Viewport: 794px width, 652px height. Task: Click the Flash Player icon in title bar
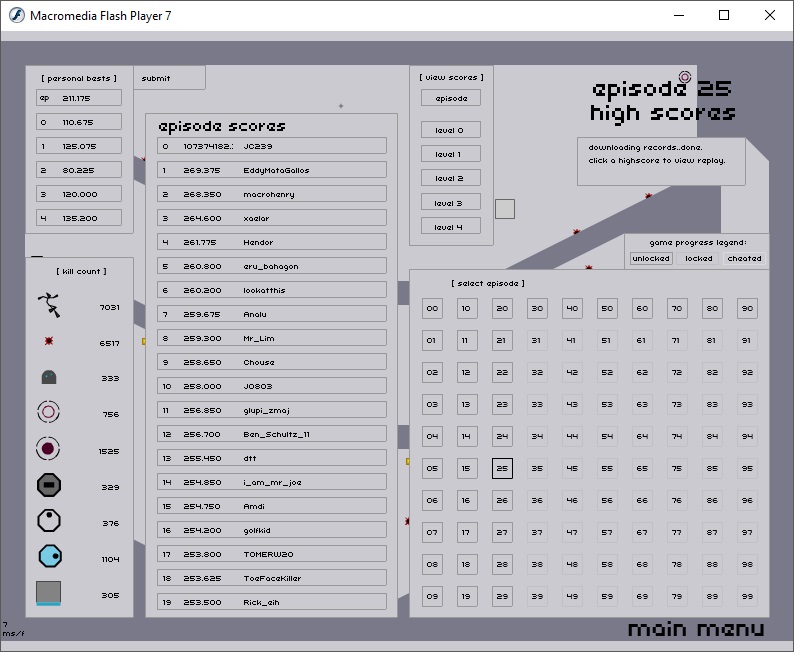[16, 16]
